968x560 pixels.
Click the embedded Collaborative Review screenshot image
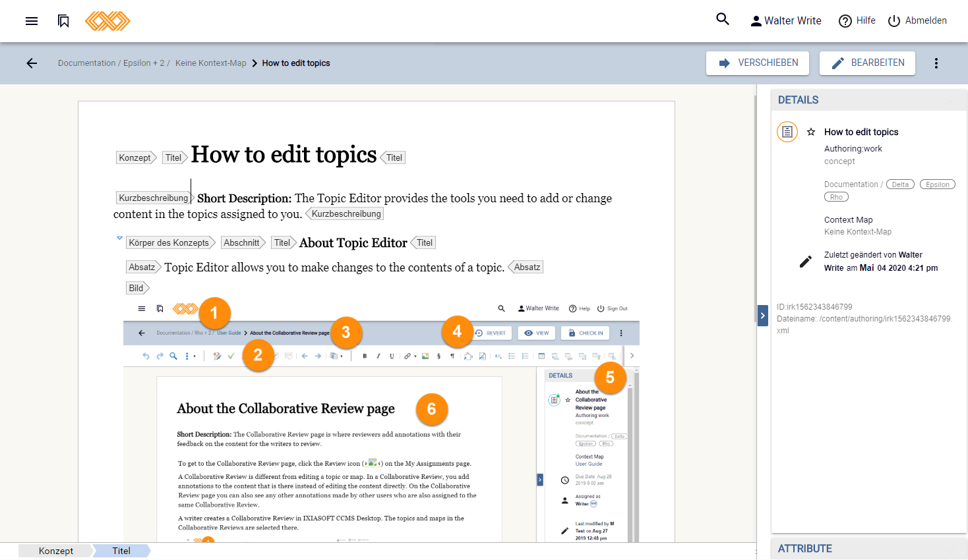click(381, 422)
